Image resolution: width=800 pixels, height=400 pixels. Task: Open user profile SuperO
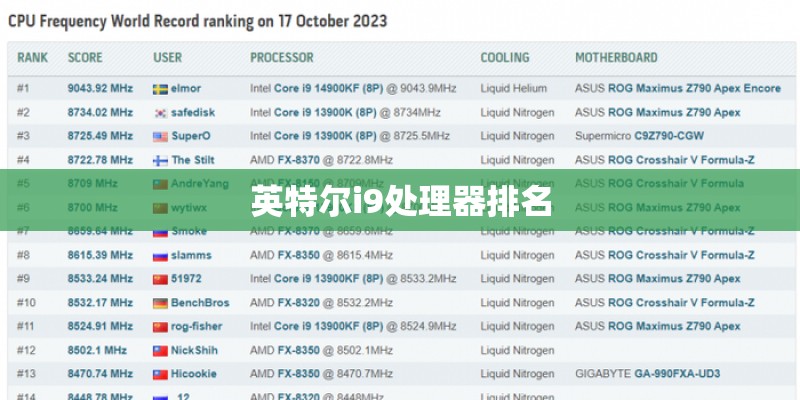pyautogui.click(x=190, y=136)
